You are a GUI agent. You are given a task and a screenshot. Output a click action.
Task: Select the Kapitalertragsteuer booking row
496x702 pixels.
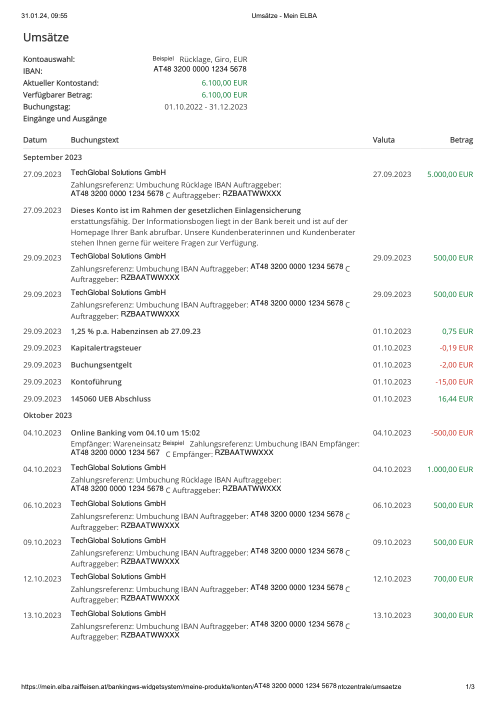tap(248, 348)
